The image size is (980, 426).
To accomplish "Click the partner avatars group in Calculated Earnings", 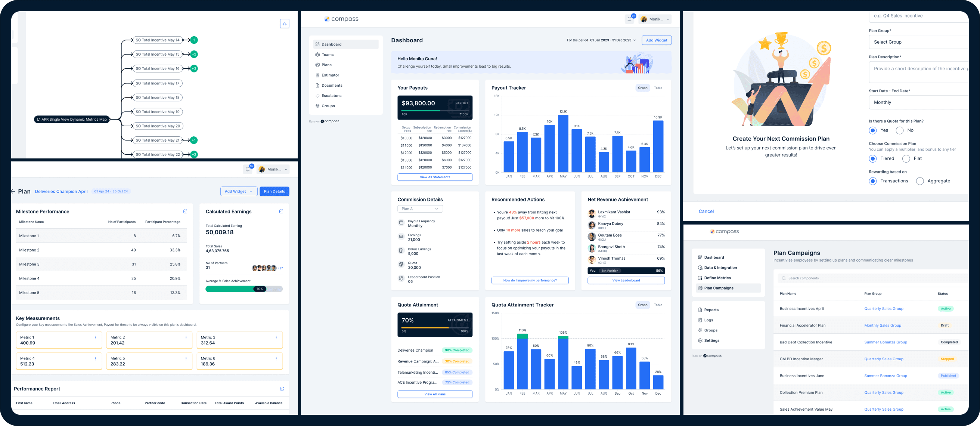I will point(264,268).
